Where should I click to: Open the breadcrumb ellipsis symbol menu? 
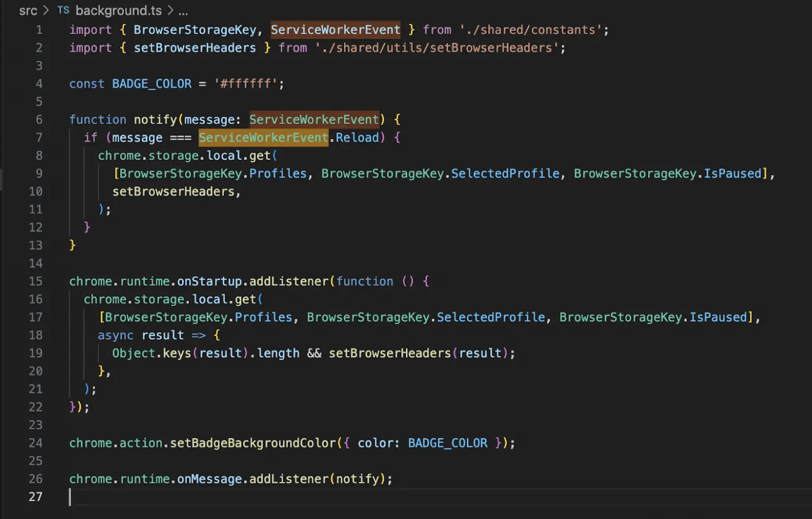pyautogui.click(x=183, y=11)
